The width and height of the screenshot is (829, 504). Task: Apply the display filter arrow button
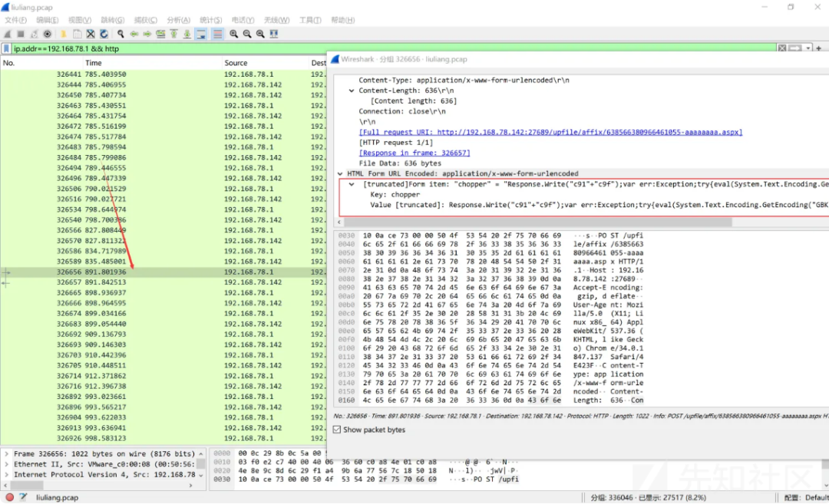[795, 48]
